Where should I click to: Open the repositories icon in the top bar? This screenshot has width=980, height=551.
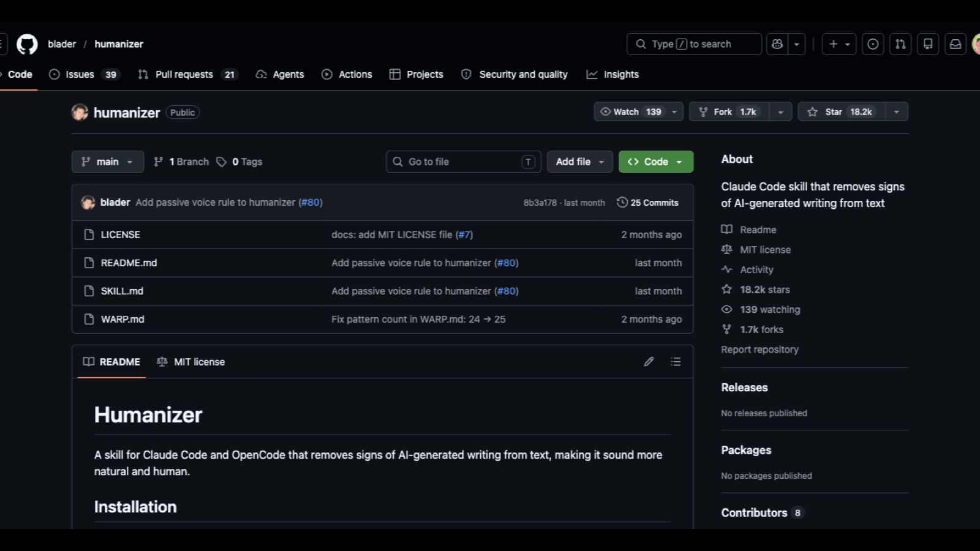point(928,44)
